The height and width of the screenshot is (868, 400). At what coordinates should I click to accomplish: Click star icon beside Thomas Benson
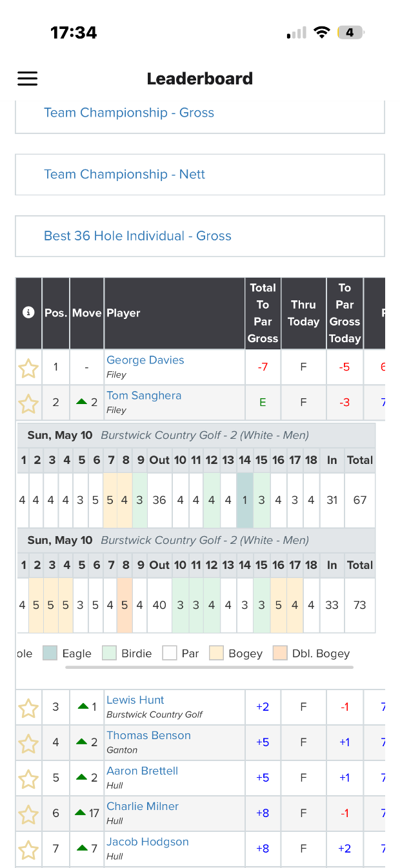pos(28,744)
